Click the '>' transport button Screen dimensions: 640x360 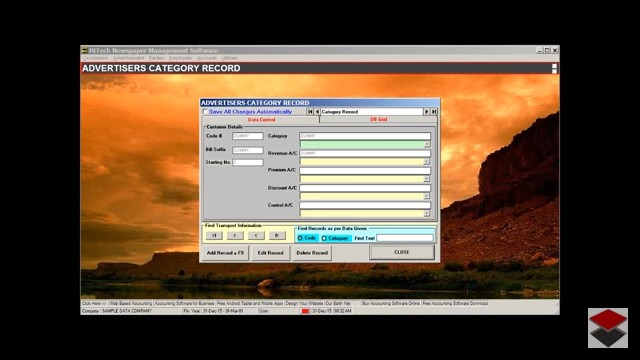tap(235, 235)
